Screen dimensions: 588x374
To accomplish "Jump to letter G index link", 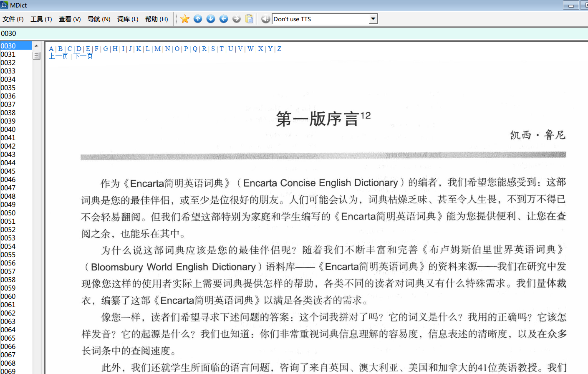I will 106,49.
